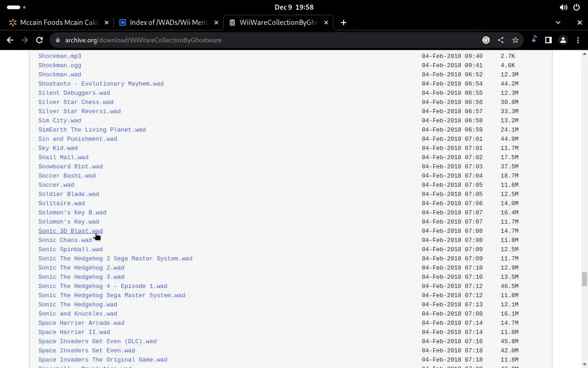Toggle the side panel icon
The height and width of the screenshot is (368, 588).
click(x=548, y=40)
